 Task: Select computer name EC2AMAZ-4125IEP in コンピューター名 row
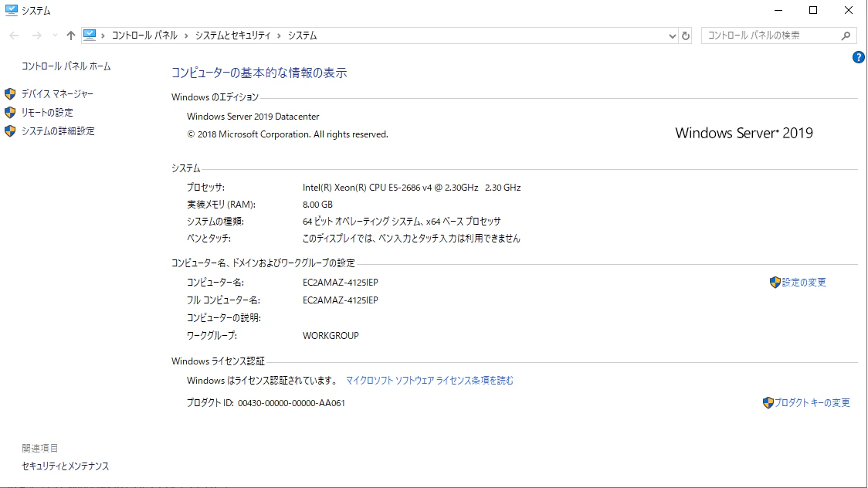coord(341,283)
